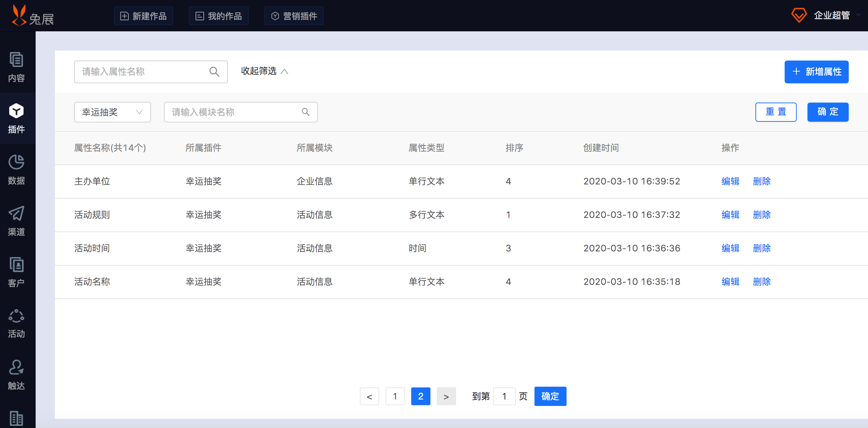Click the 创建时间 column header

pyautogui.click(x=601, y=148)
